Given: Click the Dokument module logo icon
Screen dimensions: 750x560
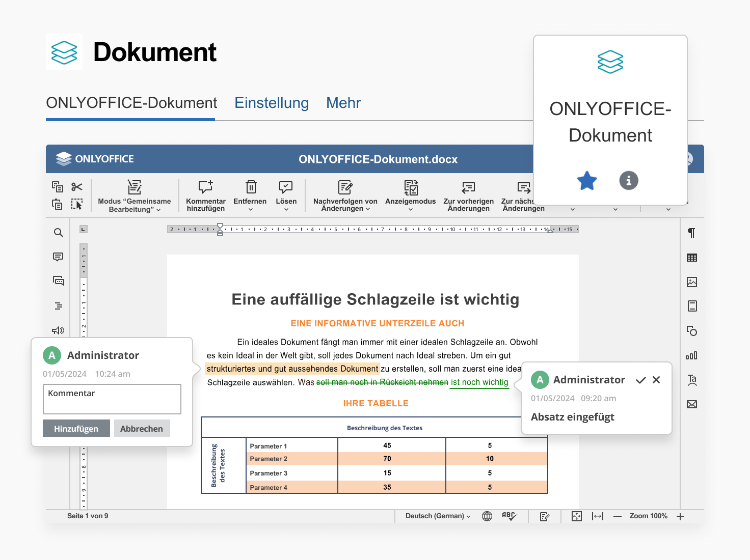Looking at the screenshot, I should tap(64, 52).
